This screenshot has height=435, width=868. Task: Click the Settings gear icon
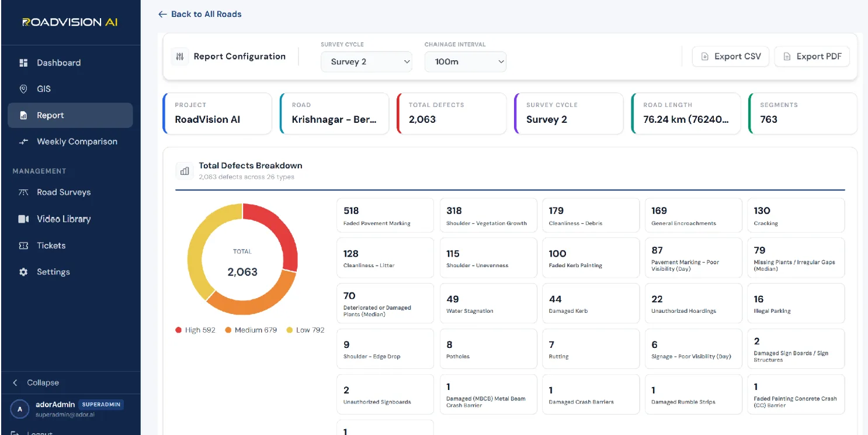click(23, 272)
